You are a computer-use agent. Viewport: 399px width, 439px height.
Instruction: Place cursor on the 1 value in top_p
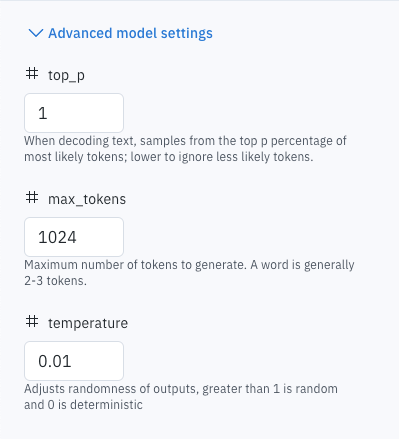[x=43, y=113]
